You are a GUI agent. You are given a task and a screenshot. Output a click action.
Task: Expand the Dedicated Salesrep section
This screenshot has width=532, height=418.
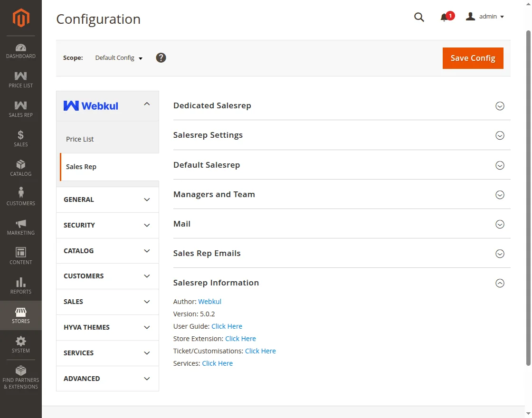click(x=500, y=106)
